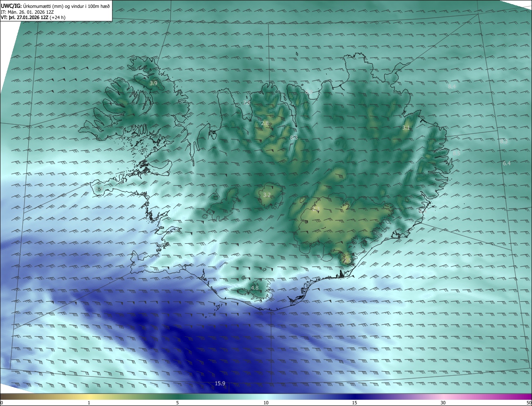Click the 'IT: Mán. 26. 01. 2026 12Z' line

[27, 12]
